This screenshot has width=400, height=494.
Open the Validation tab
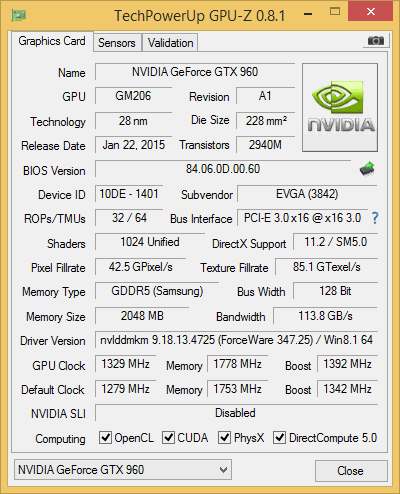pos(170,43)
